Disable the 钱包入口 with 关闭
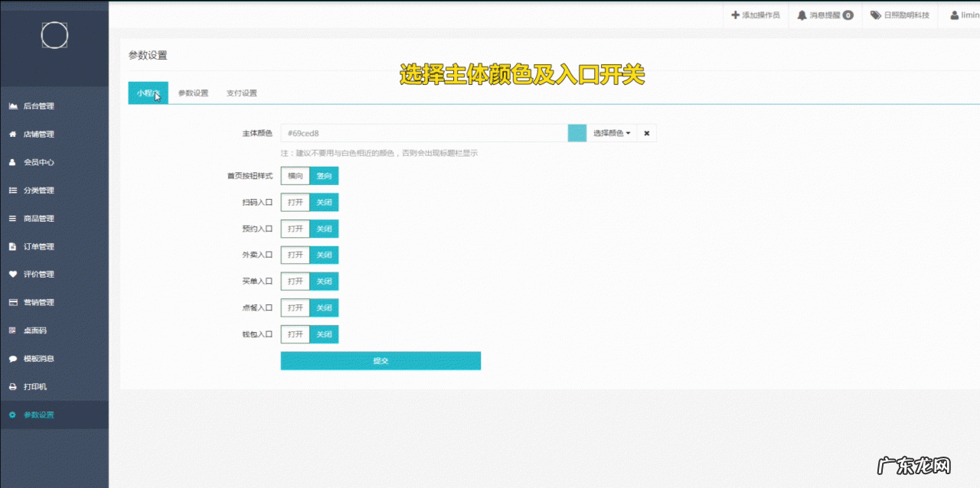 point(323,334)
